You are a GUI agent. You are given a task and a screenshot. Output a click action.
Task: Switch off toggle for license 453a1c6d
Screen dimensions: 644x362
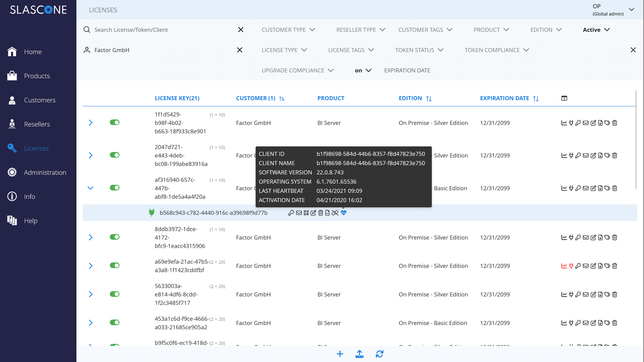tap(114, 323)
